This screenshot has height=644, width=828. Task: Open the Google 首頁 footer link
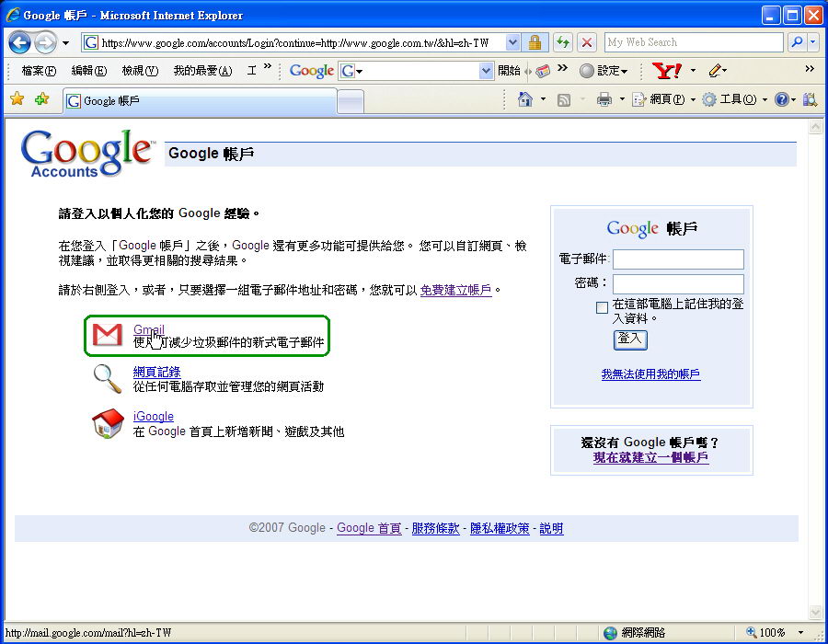(x=369, y=528)
